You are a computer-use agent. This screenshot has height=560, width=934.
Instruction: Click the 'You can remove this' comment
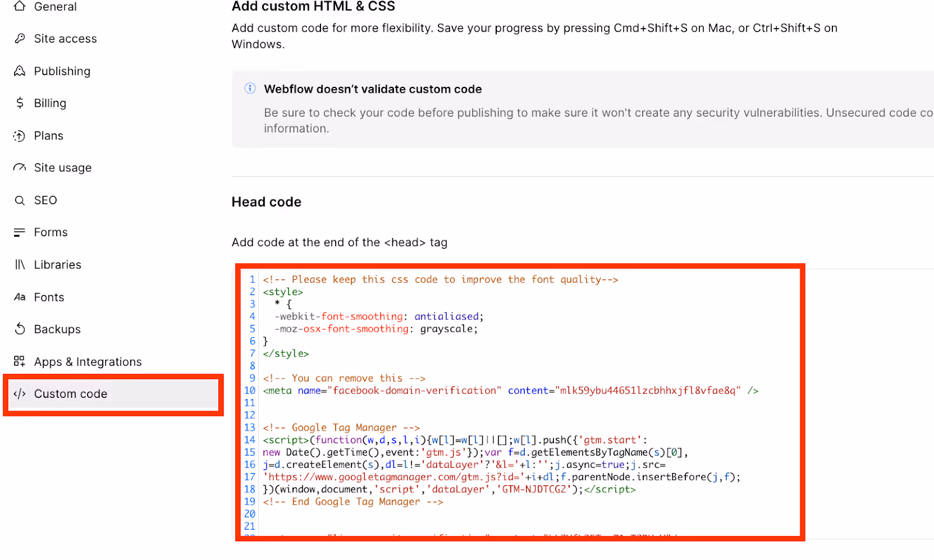click(x=344, y=378)
